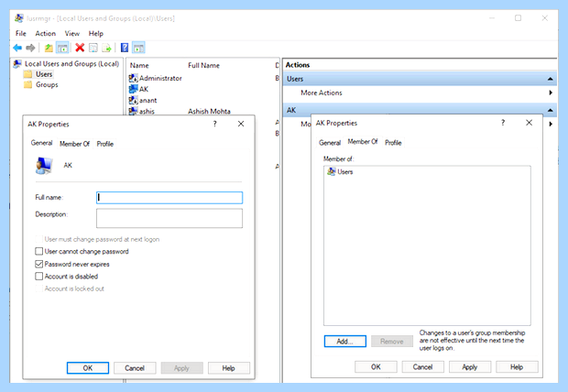This screenshot has height=392, width=568.
Task: Click Help in right AK Properties dialog
Action: click(517, 366)
